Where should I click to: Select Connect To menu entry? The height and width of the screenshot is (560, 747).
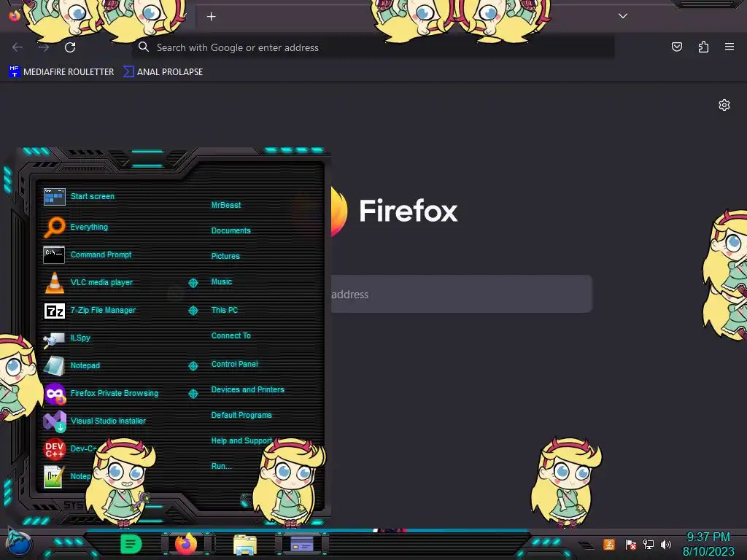click(231, 335)
